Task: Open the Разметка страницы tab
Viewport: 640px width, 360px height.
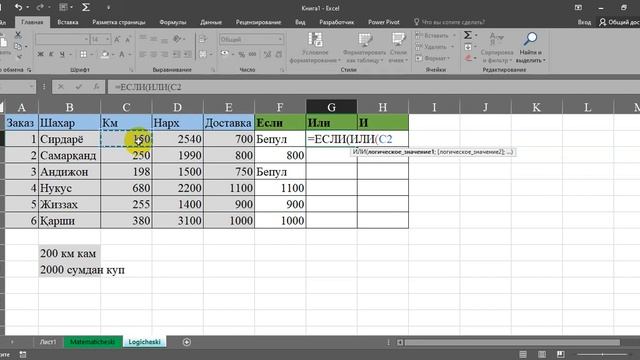Action: point(119,22)
